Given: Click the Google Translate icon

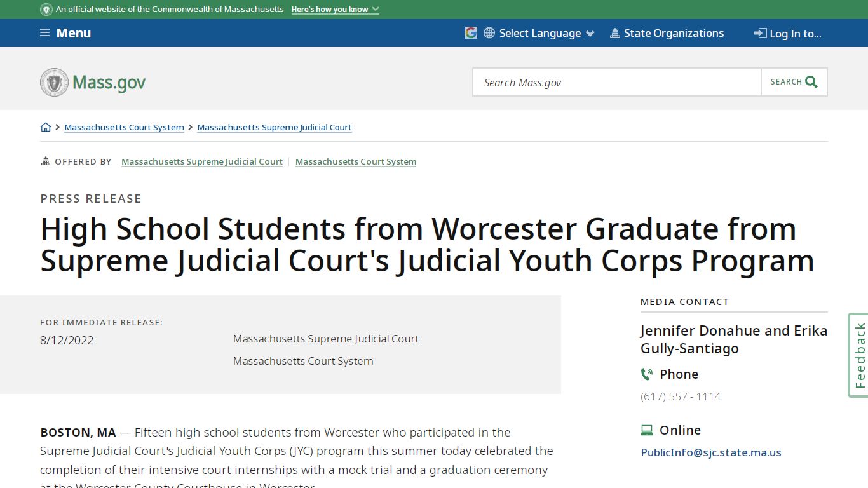Looking at the screenshot, I should click(x=471, y=33).
